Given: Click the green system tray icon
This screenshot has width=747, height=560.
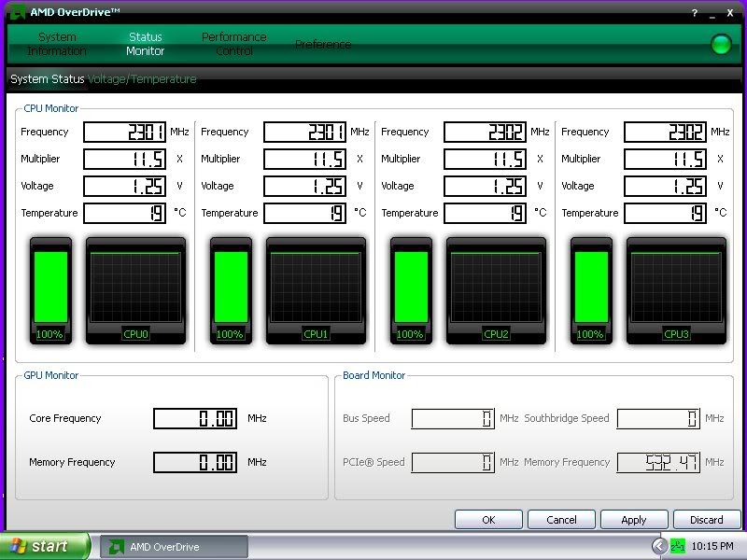Looking at the screenshot, I should 678,546.
